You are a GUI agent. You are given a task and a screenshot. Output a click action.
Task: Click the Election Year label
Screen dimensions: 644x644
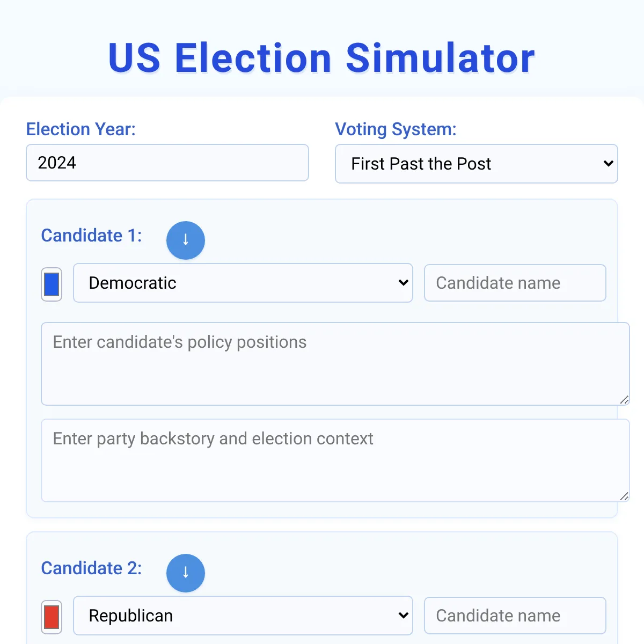pos(80,129)
